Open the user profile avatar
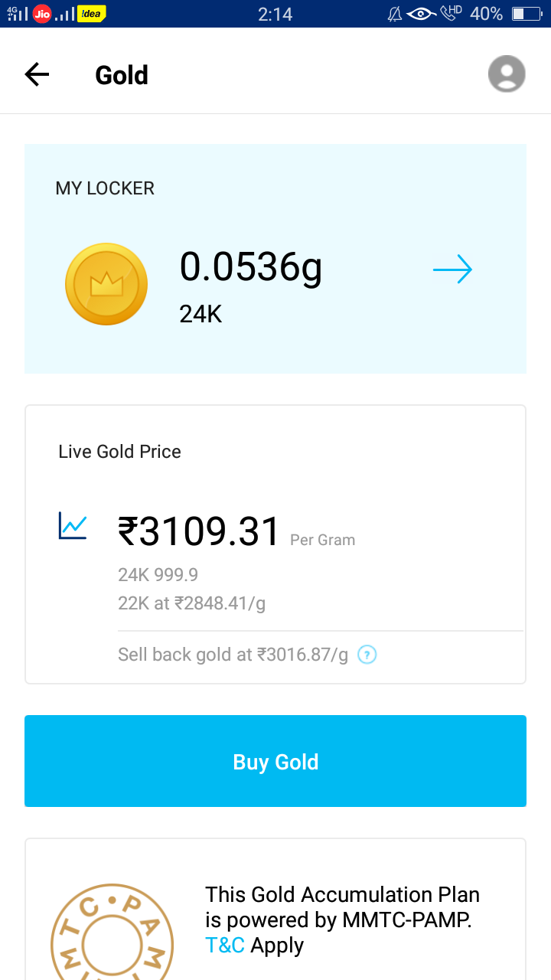This screenshot has height=980, width=551. [x=507, y=74]
